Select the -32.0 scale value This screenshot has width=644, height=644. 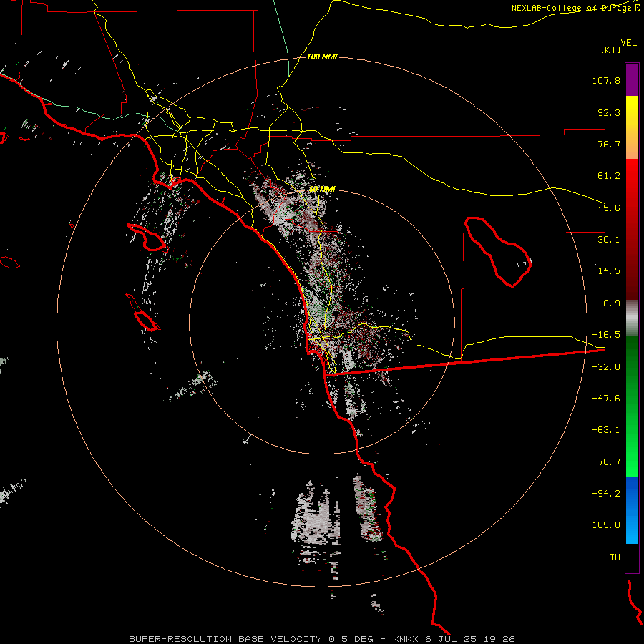coord(606,367)
